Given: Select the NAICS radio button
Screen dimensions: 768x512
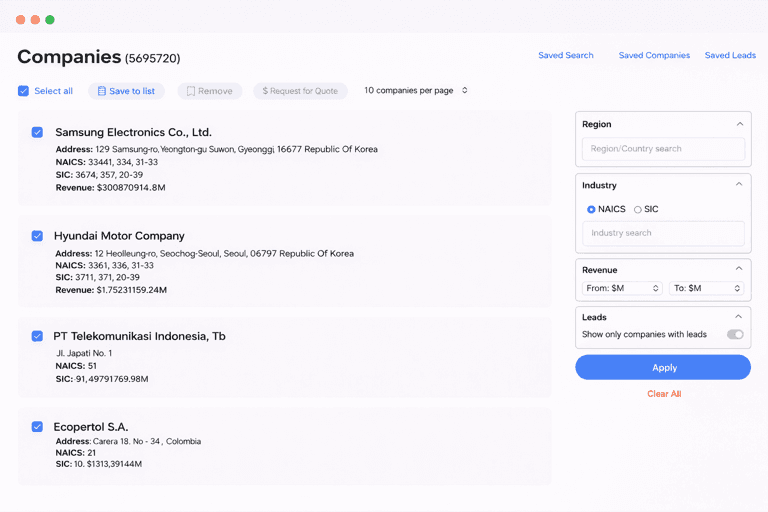Looking at the screenshot, I should pyautogui.click(x=591, y=209).
